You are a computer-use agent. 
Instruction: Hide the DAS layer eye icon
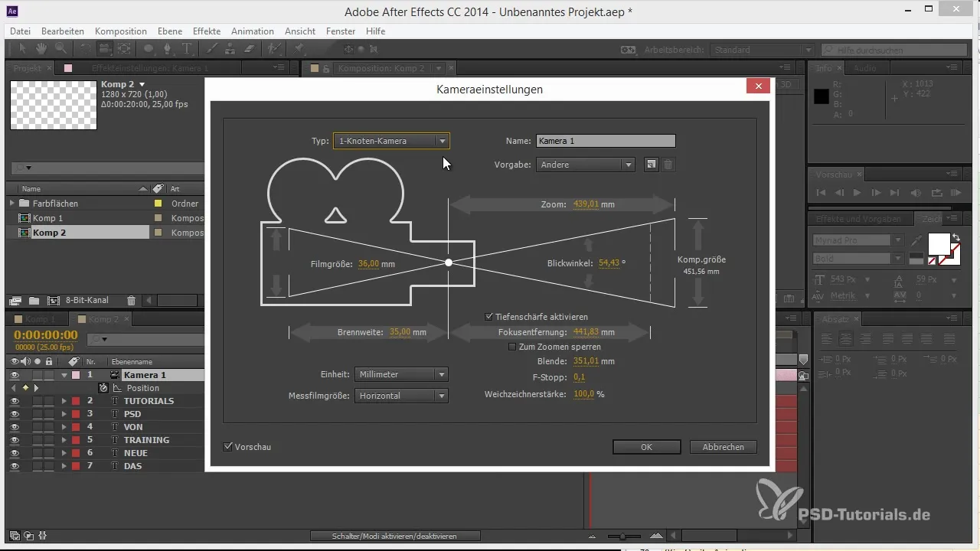15,466
